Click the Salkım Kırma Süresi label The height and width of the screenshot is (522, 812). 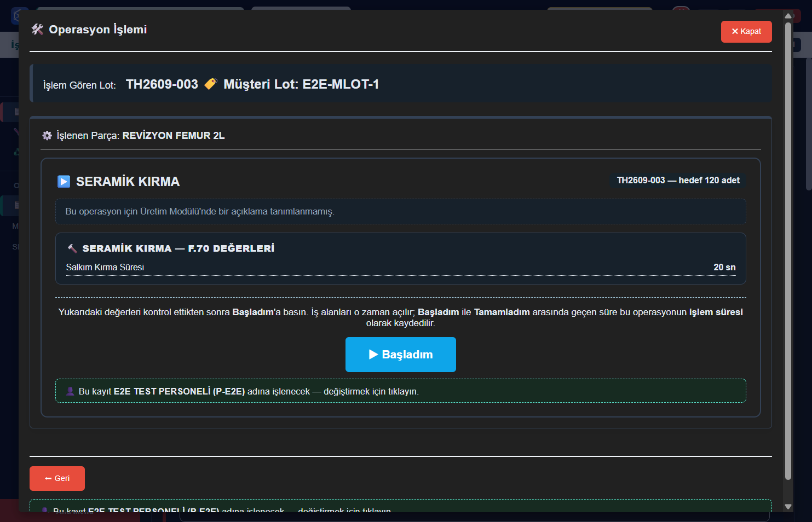pos(105,267)
